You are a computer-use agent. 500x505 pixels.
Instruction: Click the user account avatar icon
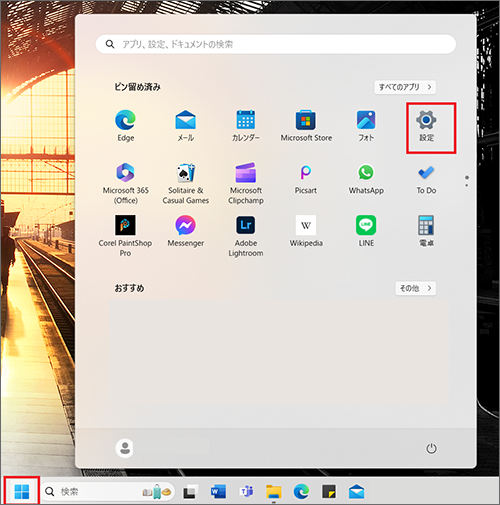tap(124, 448)
